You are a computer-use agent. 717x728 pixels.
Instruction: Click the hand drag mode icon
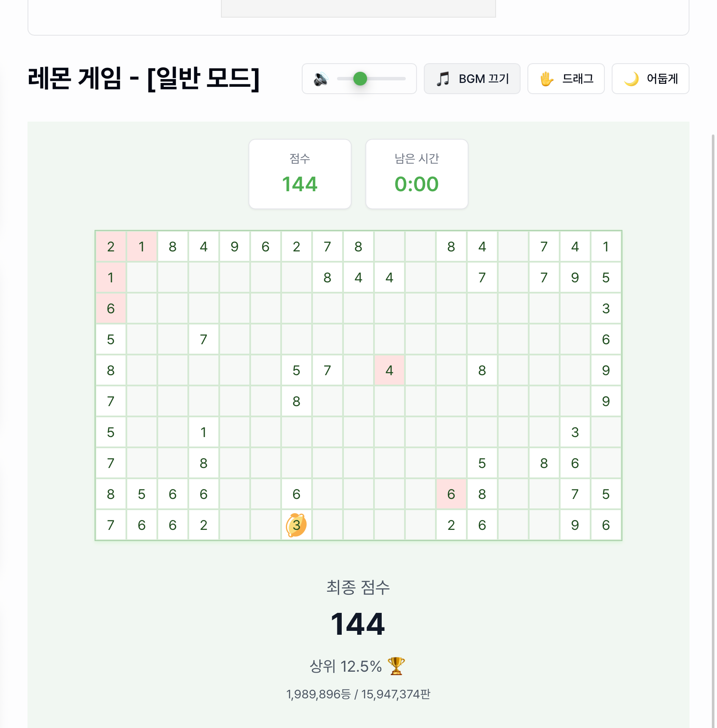546,79
